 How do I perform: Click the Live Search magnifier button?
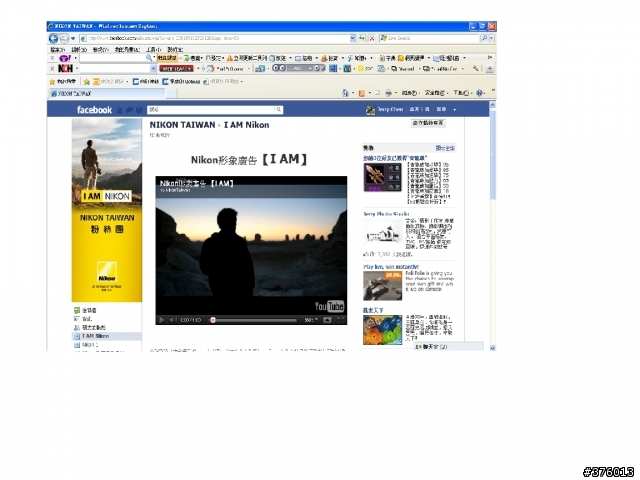point(484,38)
